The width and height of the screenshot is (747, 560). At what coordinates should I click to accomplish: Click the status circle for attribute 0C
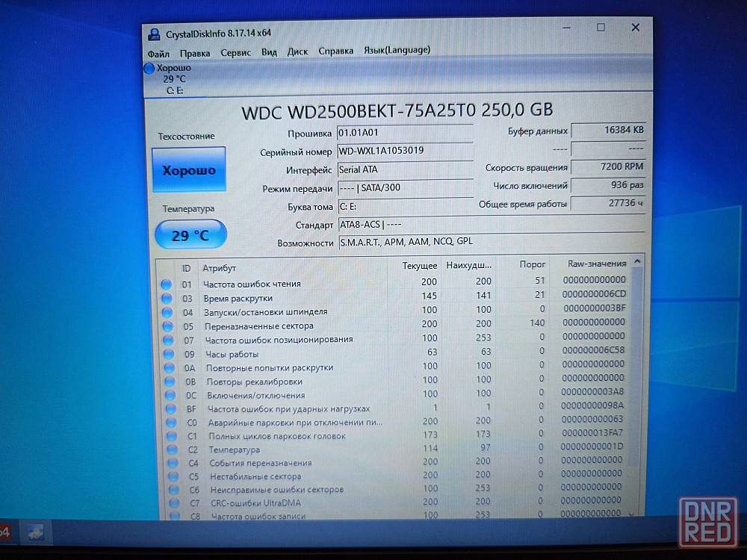tap(170, 396)
